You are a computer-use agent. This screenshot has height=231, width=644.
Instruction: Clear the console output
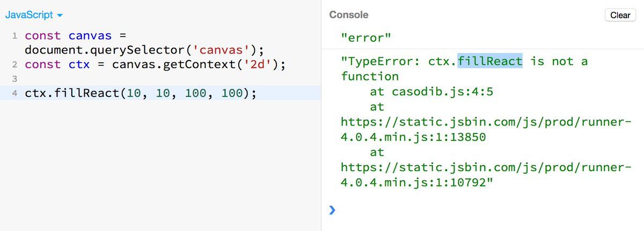click(x=620, y=15)
